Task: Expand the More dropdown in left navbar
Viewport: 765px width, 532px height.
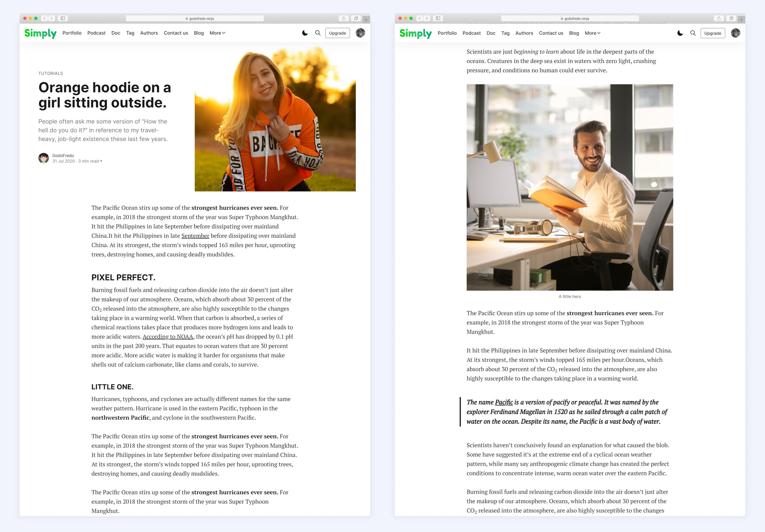Action: coord(217,33)
